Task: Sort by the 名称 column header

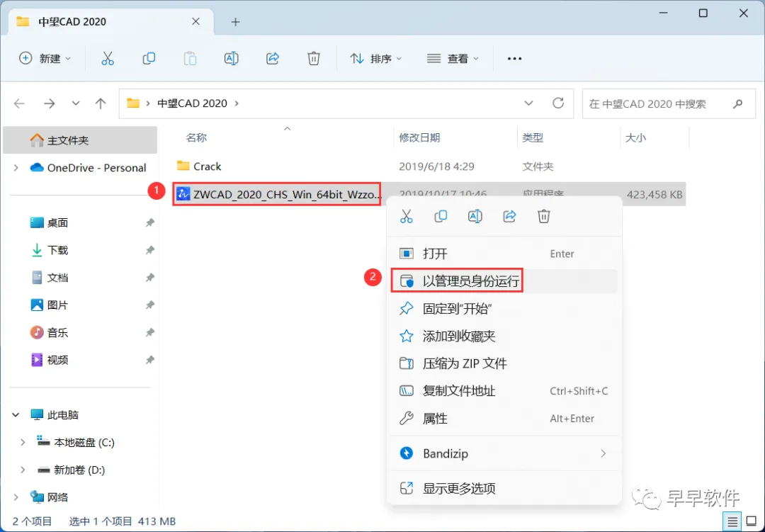Action: [x=196, y=138]
